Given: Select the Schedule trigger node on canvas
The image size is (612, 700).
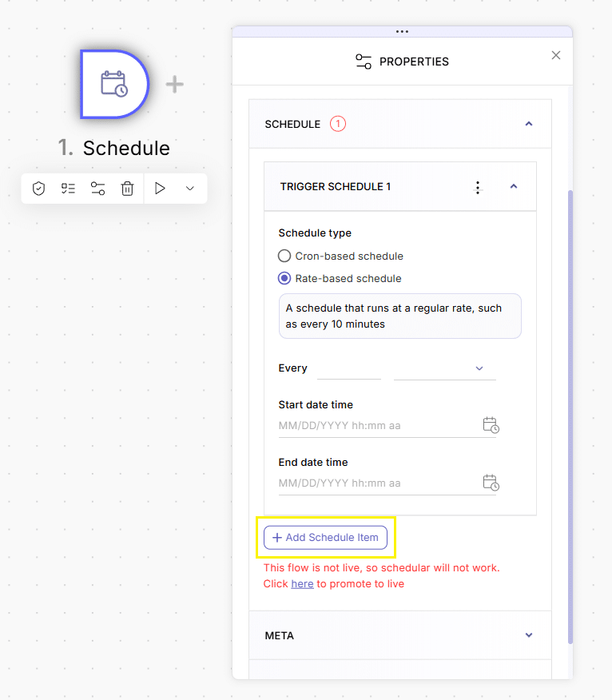Looking at the screenshot, I should click(x=114, y=84).
